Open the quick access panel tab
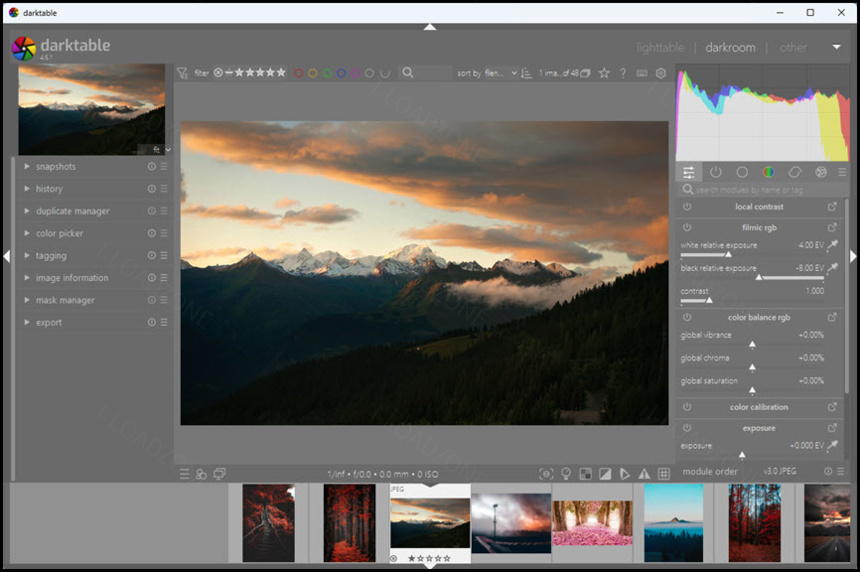 [688, 173]
